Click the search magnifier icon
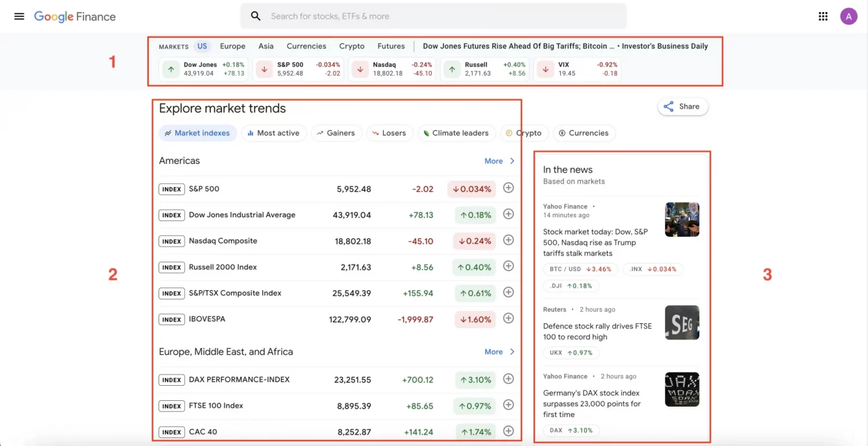The width and height of the screenshot is (868, 446). (256, 16)
